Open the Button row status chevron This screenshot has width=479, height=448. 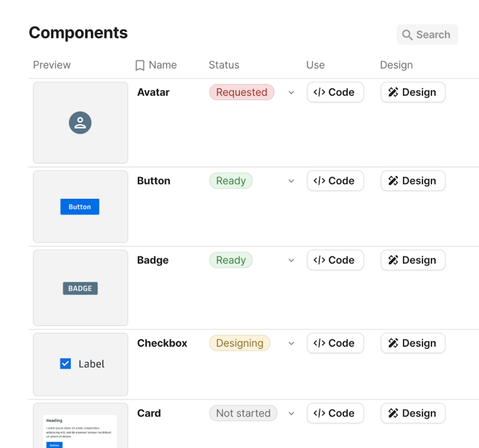tap(291, 181)
